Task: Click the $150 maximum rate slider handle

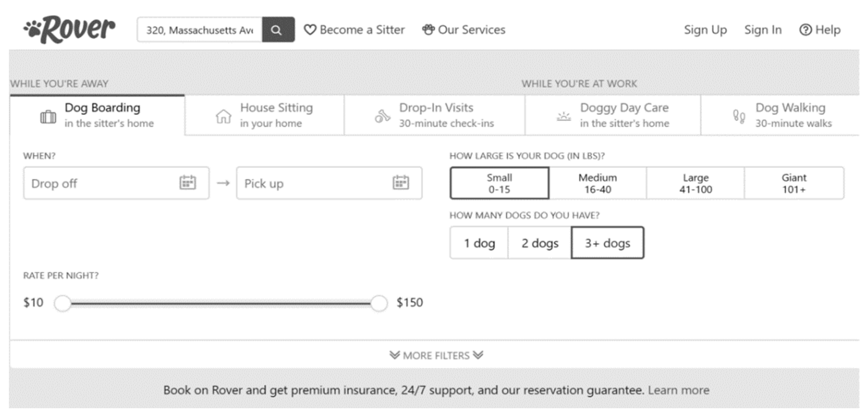Action: click(x=379, y=303)
